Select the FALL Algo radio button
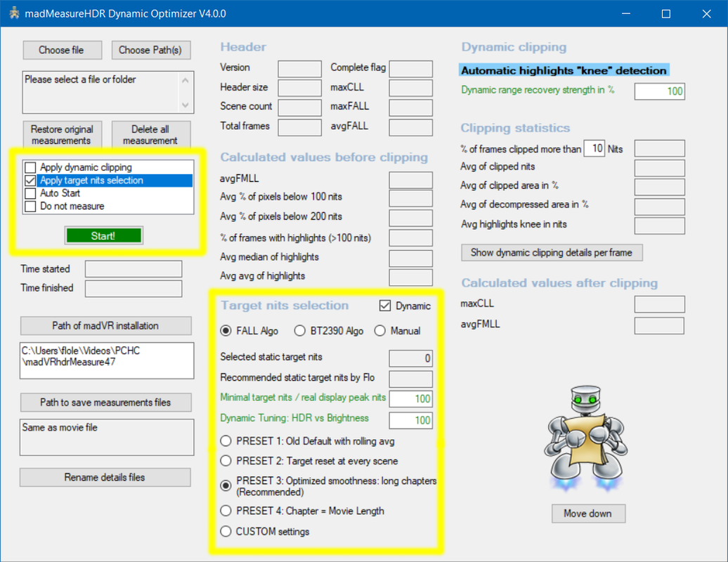728x562 pixels. coord(226,331)
